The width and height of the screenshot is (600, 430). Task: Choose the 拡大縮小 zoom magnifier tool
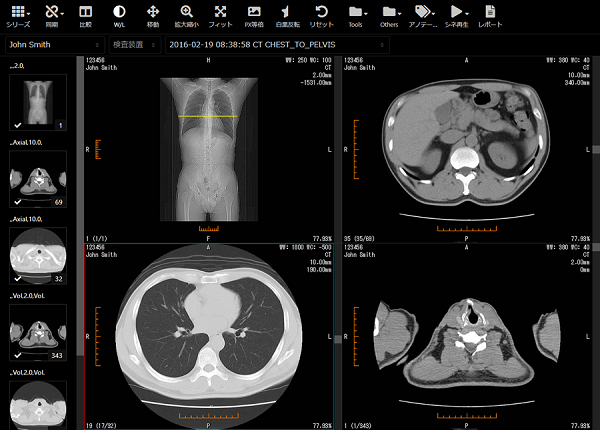pos(186,16)
